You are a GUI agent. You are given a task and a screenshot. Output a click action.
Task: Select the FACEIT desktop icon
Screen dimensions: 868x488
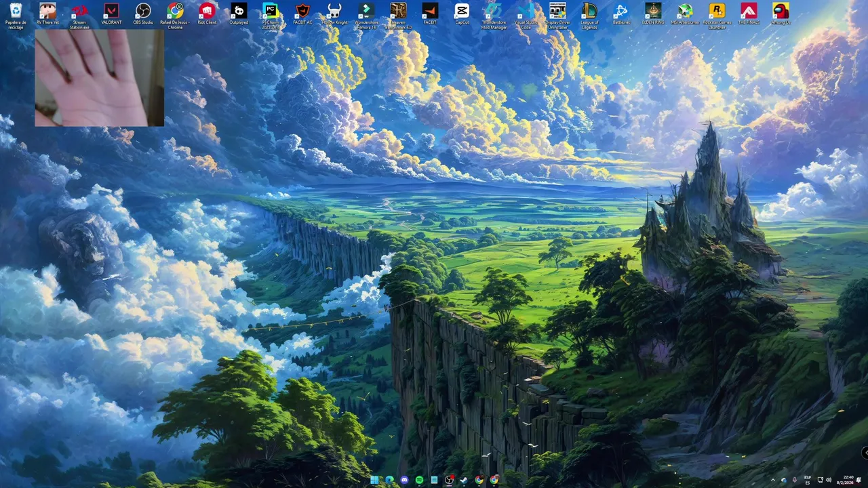[430, 13]
